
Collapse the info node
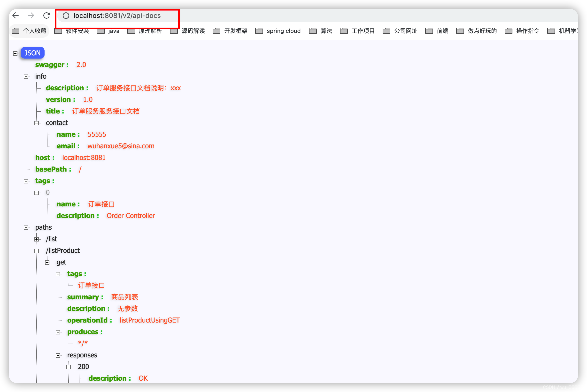pyautogui.click(x=26, y=76)
